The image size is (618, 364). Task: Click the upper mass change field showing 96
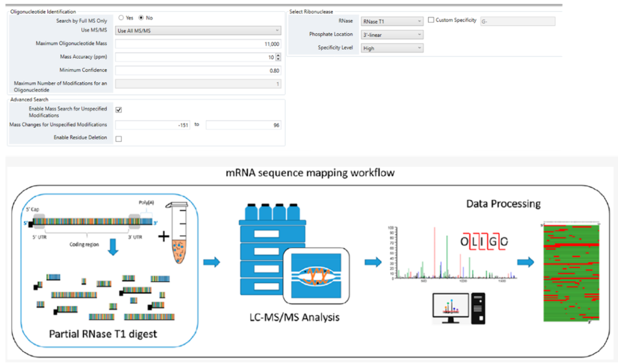click(243, 125)
